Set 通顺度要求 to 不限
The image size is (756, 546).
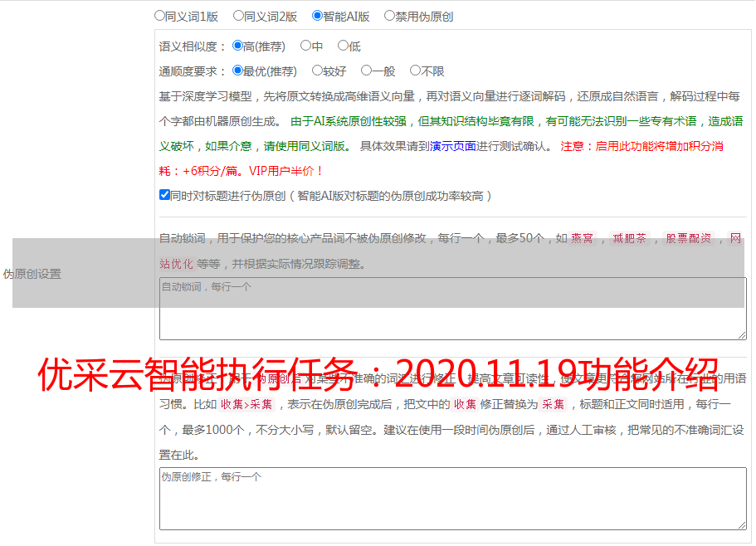(415, 71)
